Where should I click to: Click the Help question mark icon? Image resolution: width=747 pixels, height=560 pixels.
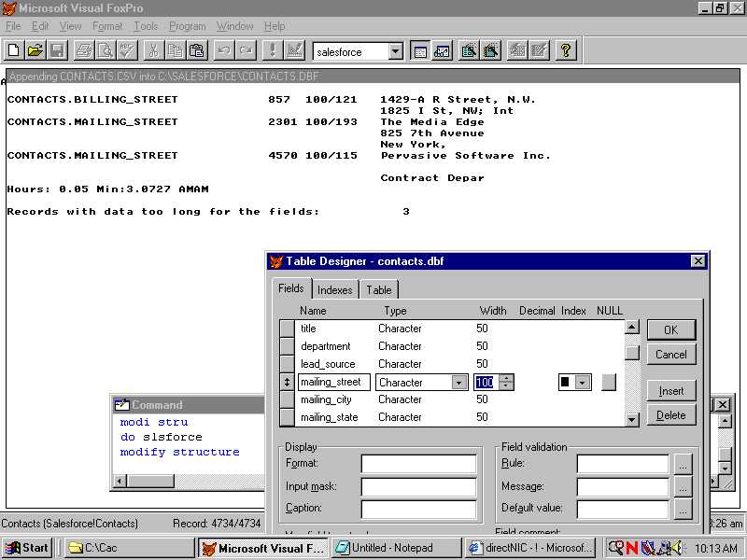566,50
